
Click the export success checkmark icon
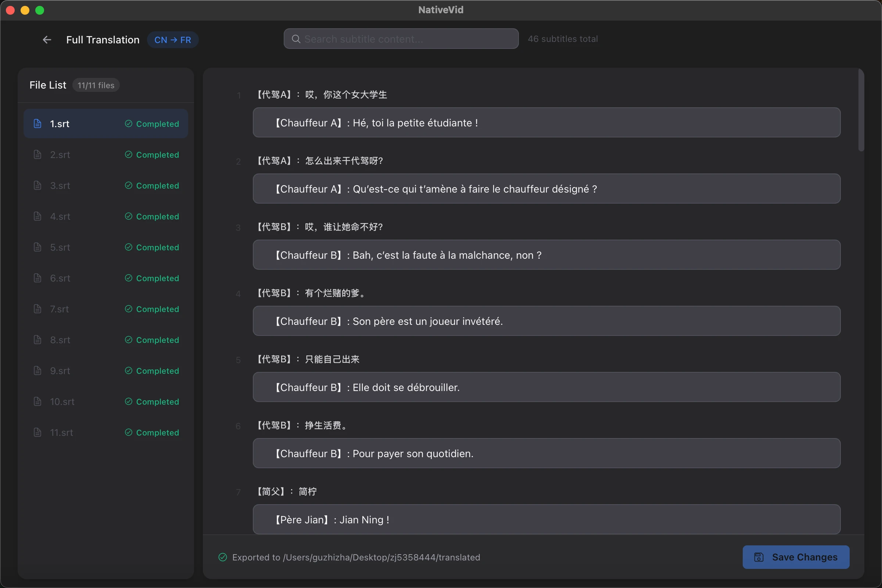coord(223,557)
